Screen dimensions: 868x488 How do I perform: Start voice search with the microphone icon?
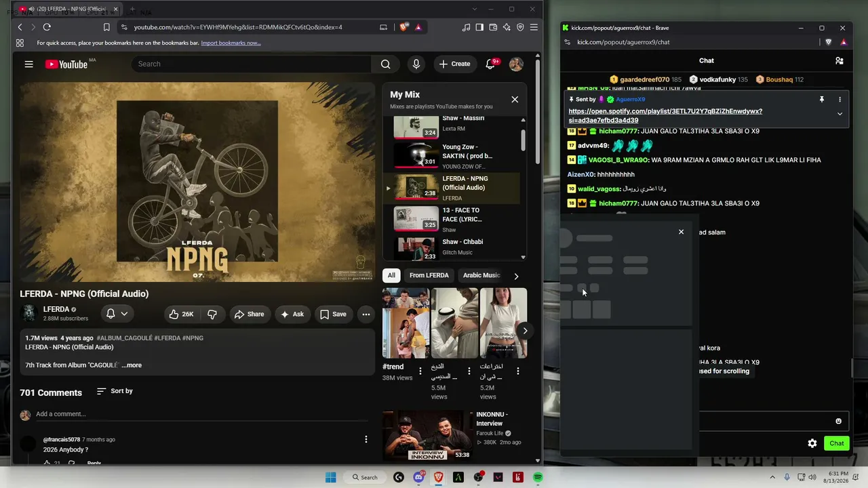(416, 64)
